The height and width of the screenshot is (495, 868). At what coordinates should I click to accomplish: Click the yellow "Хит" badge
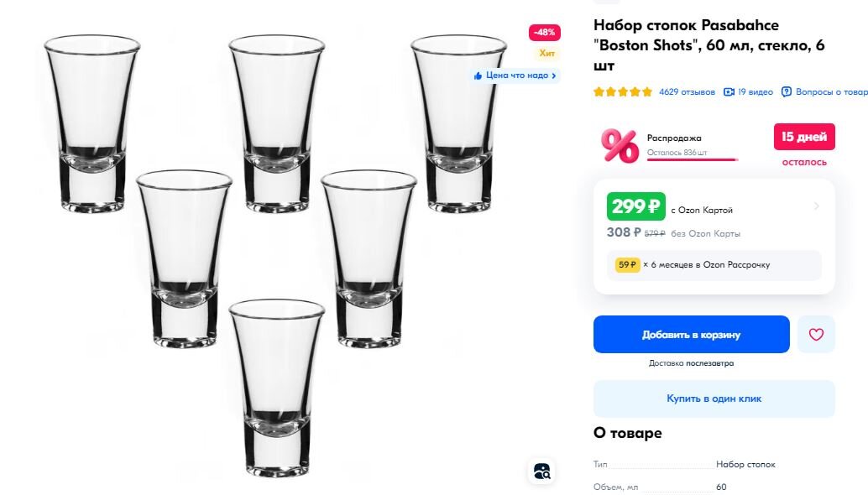click(x=542, y=51)
